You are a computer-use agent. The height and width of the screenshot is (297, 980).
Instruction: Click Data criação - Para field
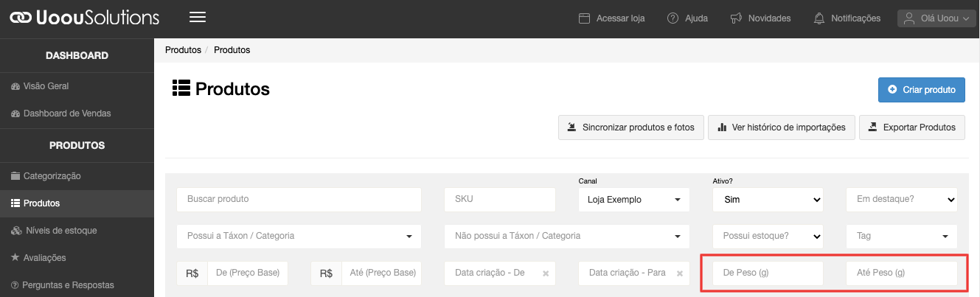coord(634,273)
